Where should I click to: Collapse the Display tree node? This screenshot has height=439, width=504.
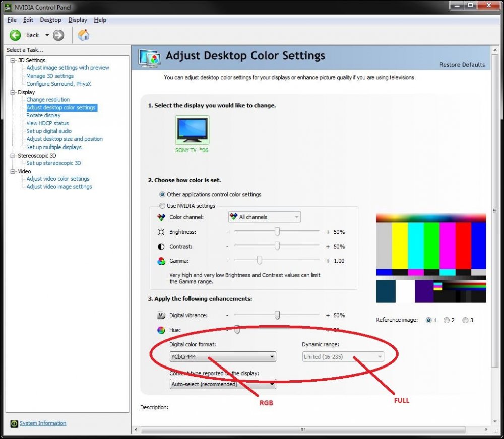13,92
